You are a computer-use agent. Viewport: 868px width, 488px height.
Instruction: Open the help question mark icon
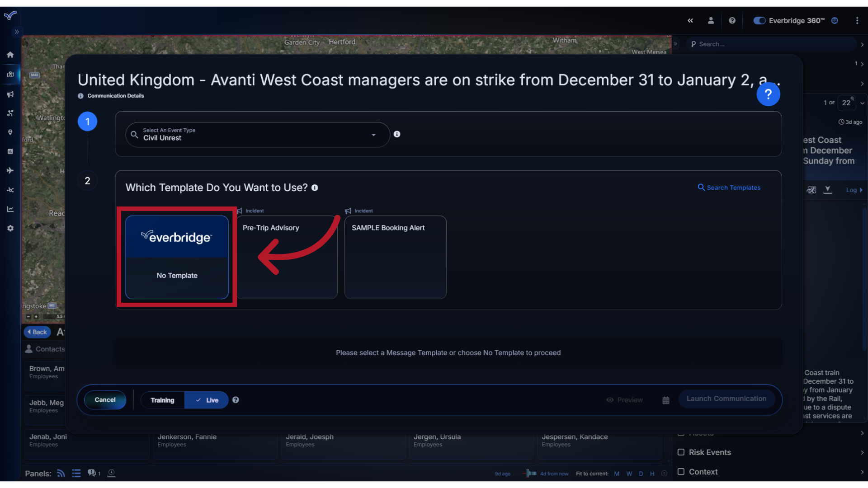769,94
